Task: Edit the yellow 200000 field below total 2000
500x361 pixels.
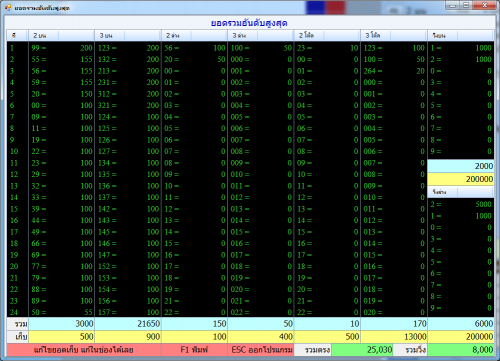Action: click(x=461, y=179)
